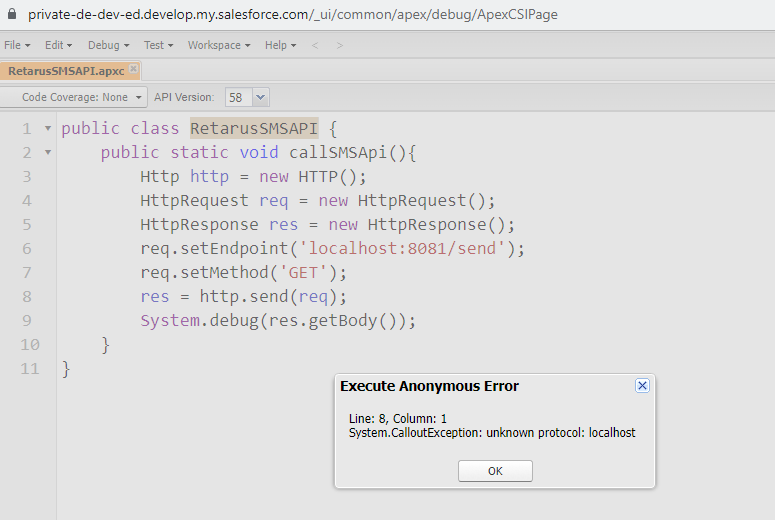Viewport: 775px width, 520px height.
Task: Open the Help menu
Action: click(x=279, y=45)
